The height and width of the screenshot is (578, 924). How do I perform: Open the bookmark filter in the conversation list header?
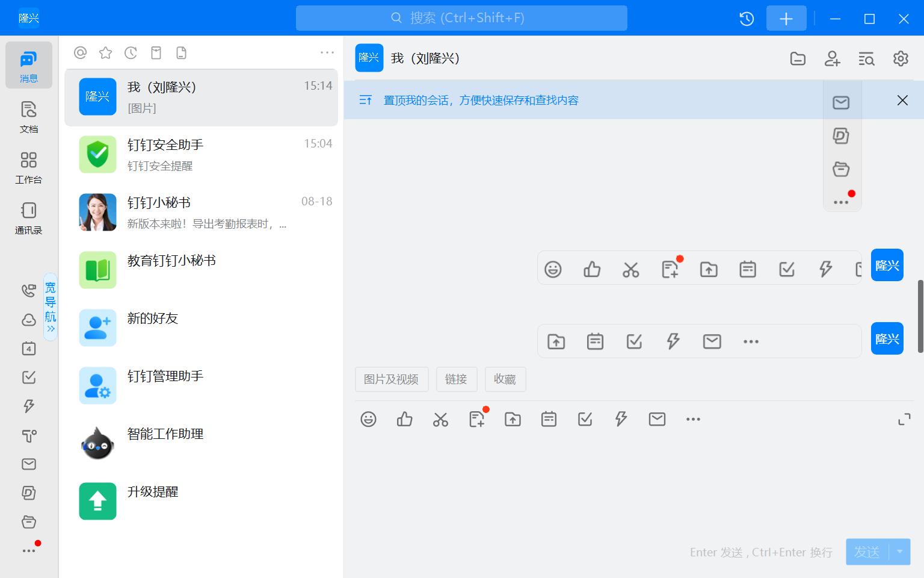[156, 53]
